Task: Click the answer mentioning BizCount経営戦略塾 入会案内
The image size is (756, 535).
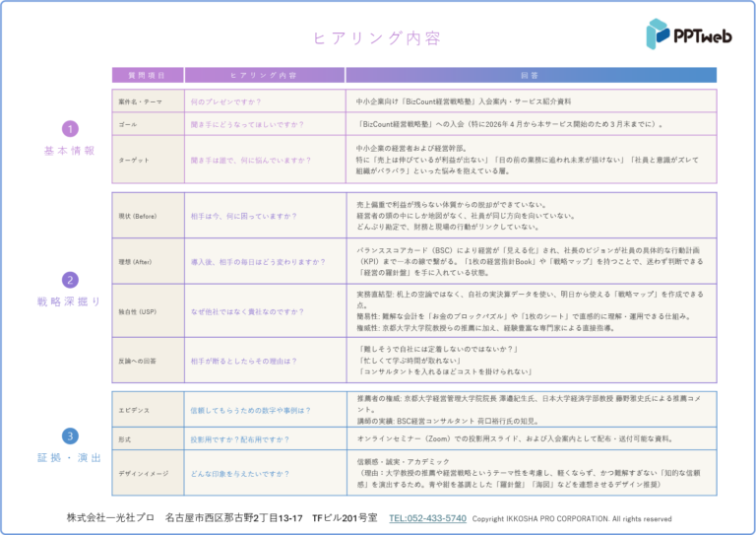Action: (464, 101)
